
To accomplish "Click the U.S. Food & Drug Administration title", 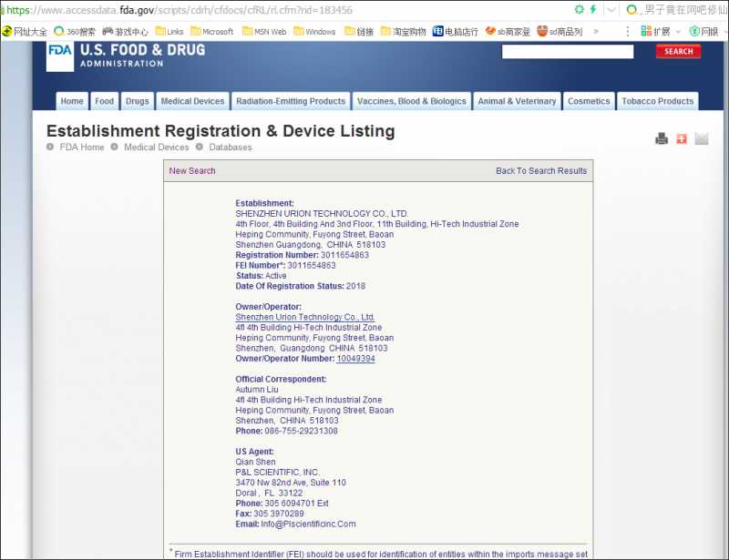I will tap(142, 56).
